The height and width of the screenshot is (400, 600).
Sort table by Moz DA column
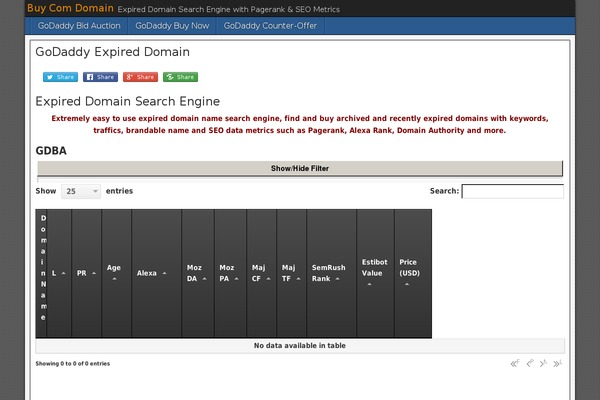[x=198, y=273]
